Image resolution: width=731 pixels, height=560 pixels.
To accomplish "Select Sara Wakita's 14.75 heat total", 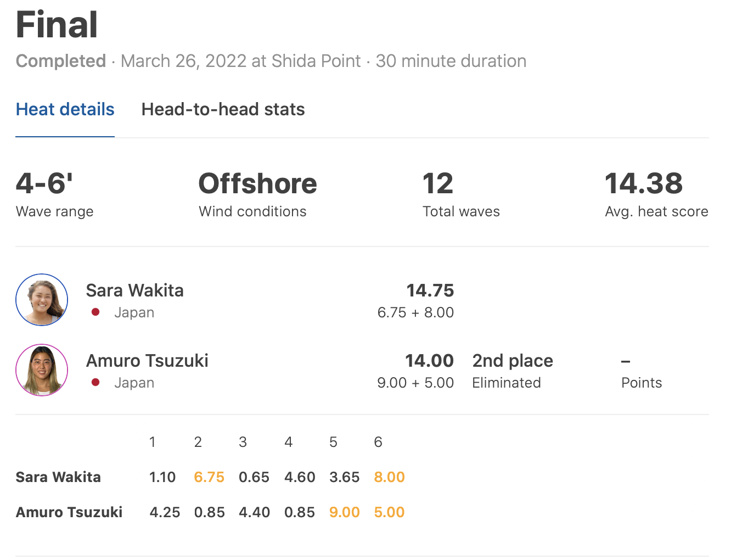I will [430, 290].
